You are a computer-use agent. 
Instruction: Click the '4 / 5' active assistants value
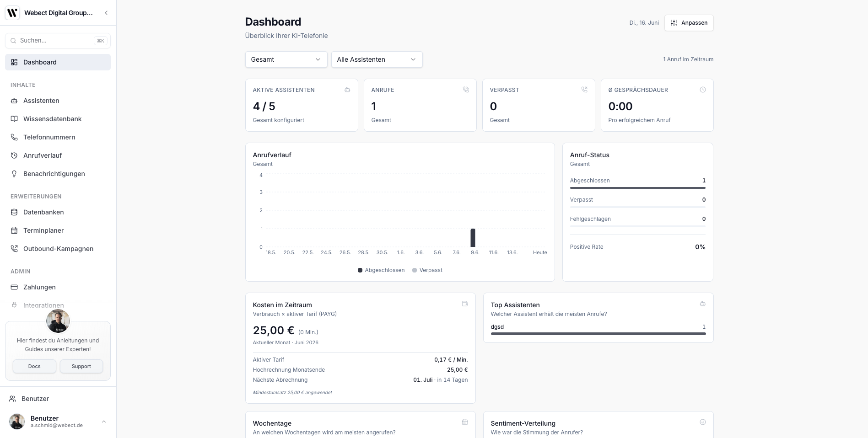264,107
